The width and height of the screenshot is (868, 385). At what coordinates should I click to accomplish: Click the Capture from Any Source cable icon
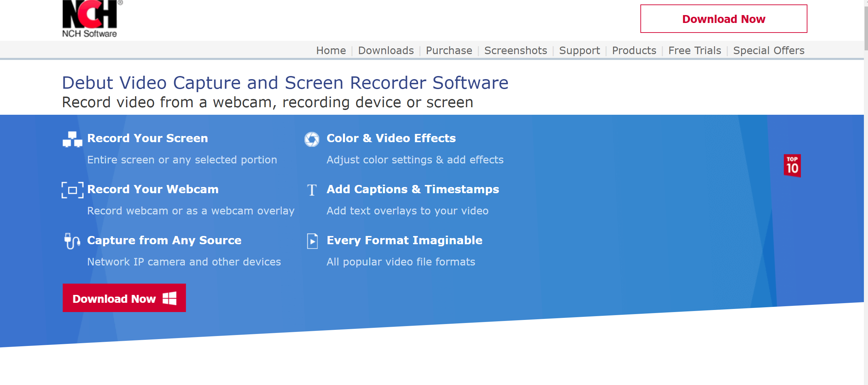[72, 241]
